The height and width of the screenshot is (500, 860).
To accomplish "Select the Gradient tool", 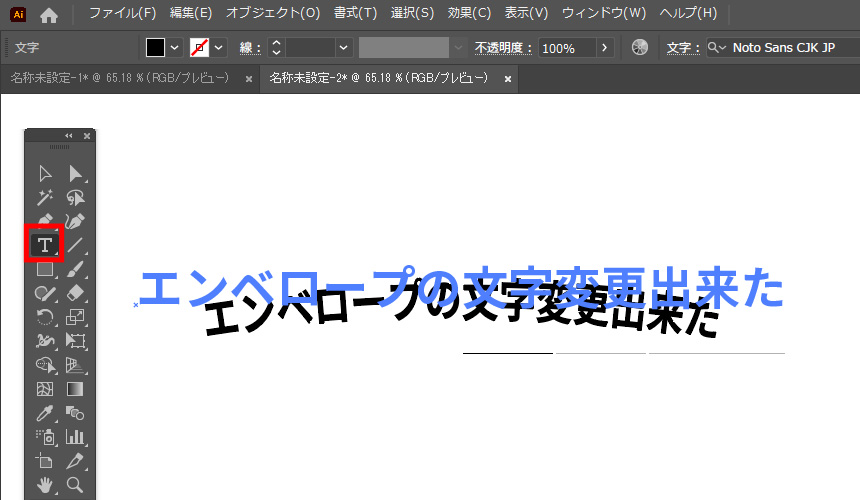I will pos(75,389).
